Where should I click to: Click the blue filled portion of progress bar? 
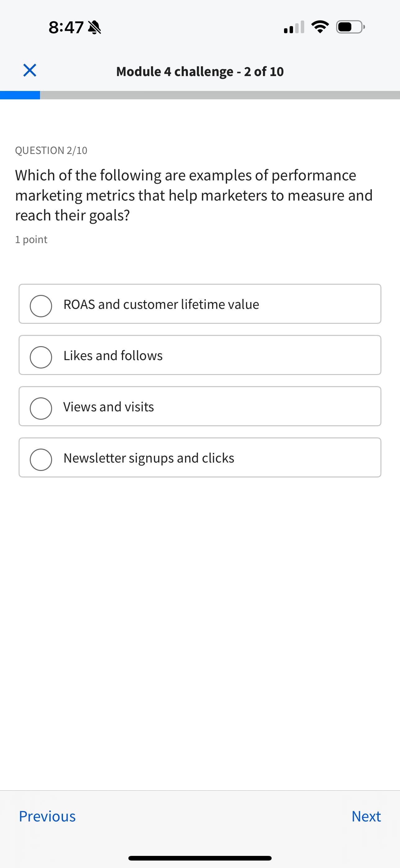(20, 95)
